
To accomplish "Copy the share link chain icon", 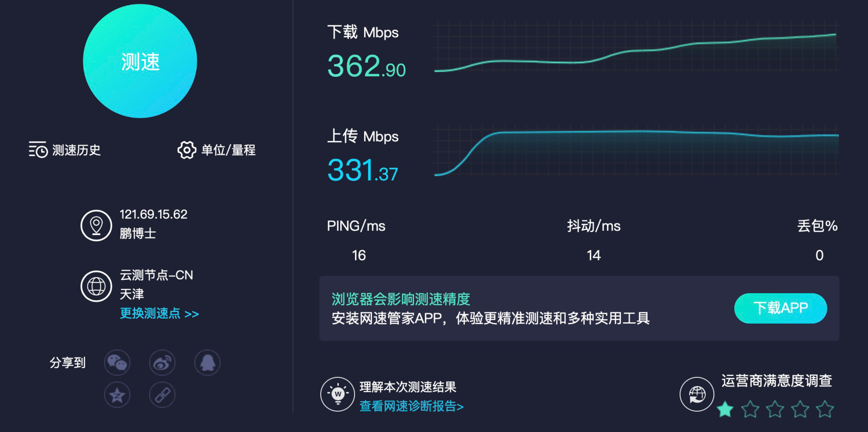I will pos(162,395).
